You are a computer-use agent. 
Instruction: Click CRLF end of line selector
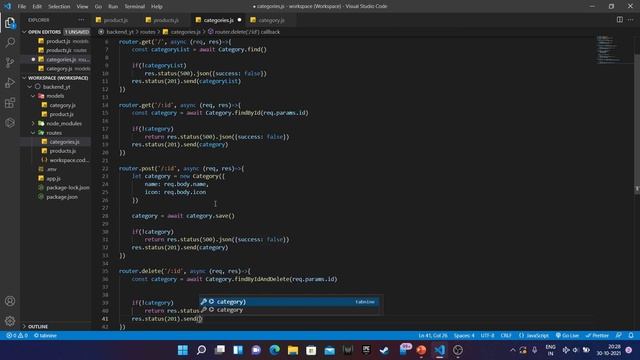click(506, 336)
